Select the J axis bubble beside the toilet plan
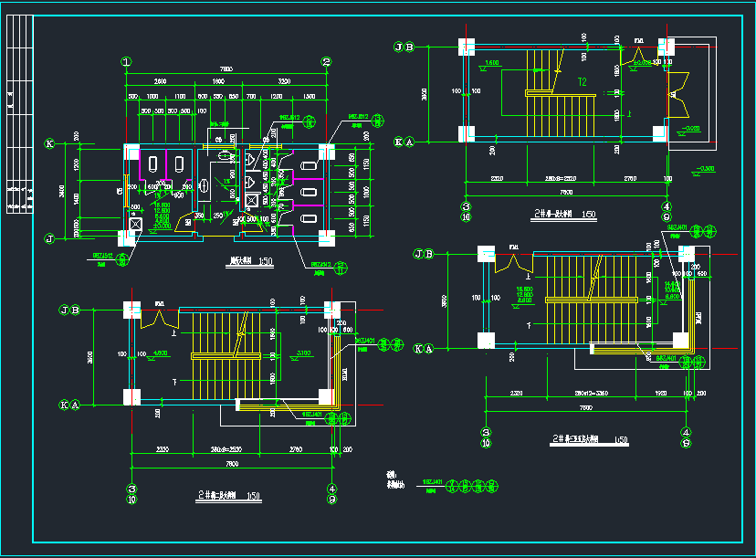This screenshot has height=558, width=756. [50, 239]
